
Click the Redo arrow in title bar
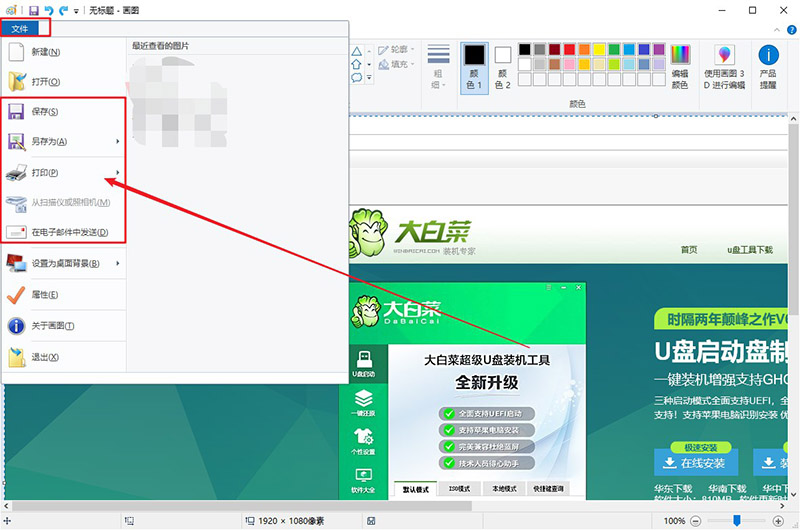pos(63,10)
